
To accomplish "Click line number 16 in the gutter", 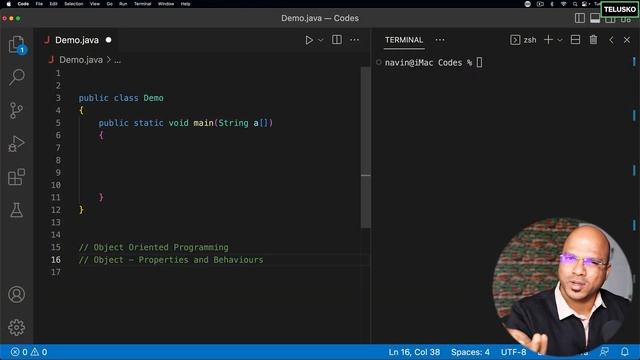I will 56,260.
